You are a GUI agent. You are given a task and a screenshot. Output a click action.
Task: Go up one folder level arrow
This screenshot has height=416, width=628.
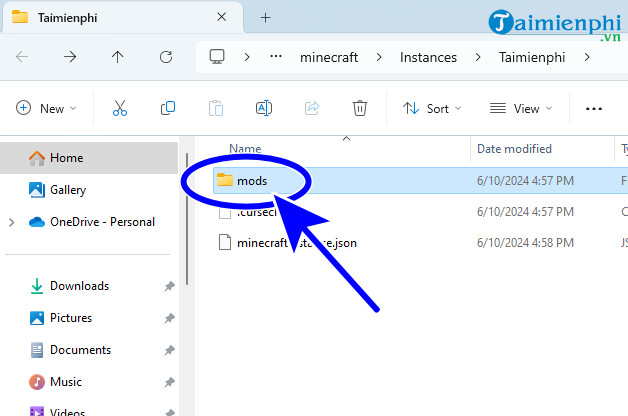[118, 57]
